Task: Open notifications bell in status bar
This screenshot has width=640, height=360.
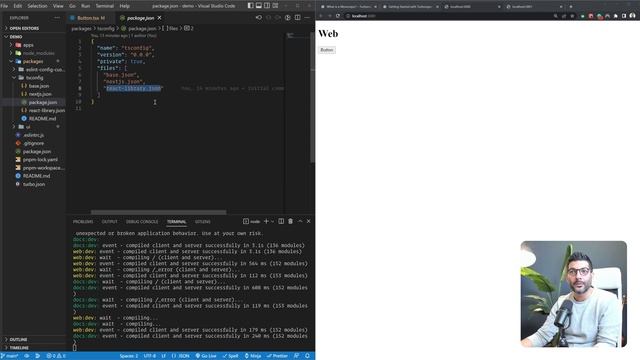Action: pos(307,356)
